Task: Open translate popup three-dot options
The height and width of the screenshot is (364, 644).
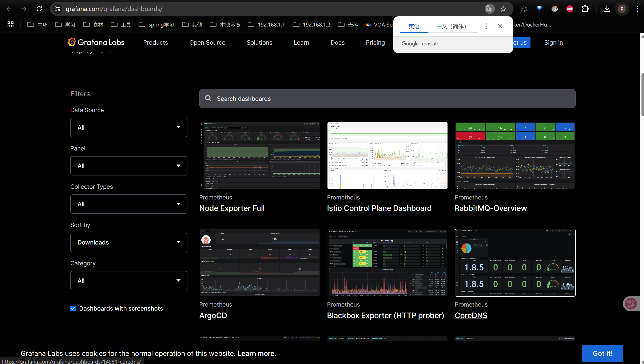Action: (486, 26)
